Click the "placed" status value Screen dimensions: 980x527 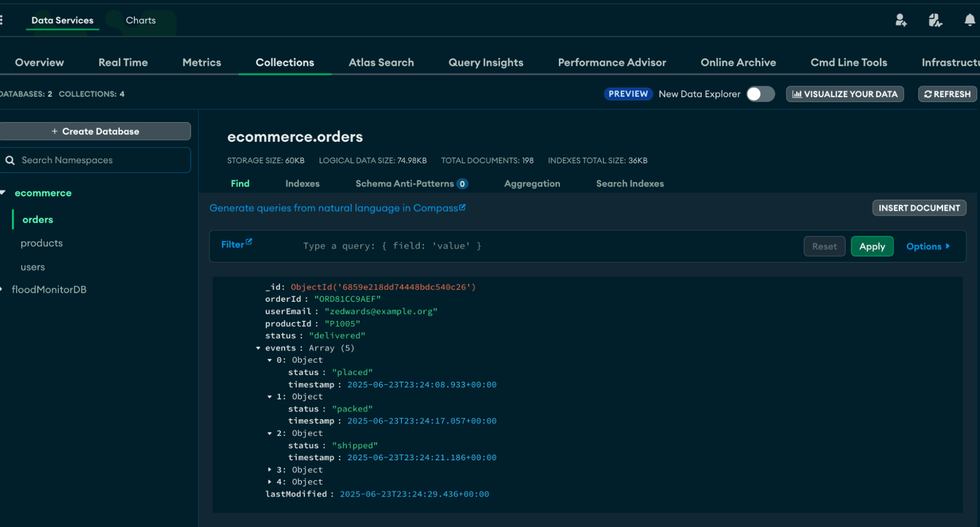352,372
